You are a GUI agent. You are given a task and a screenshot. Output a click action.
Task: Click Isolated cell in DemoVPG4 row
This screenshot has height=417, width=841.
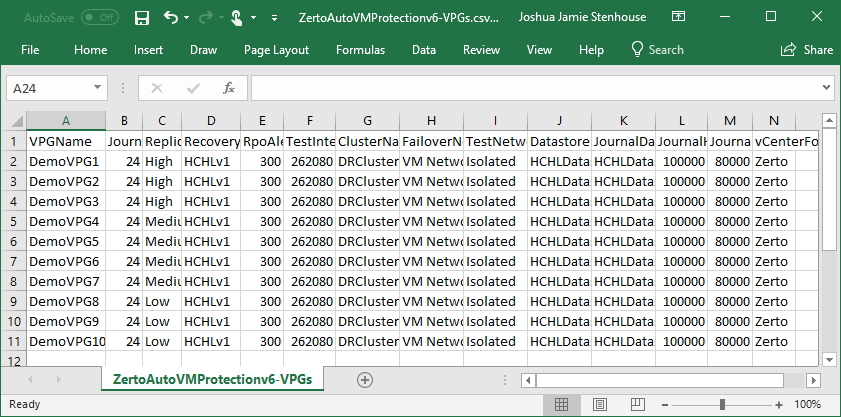coord(496,222)
